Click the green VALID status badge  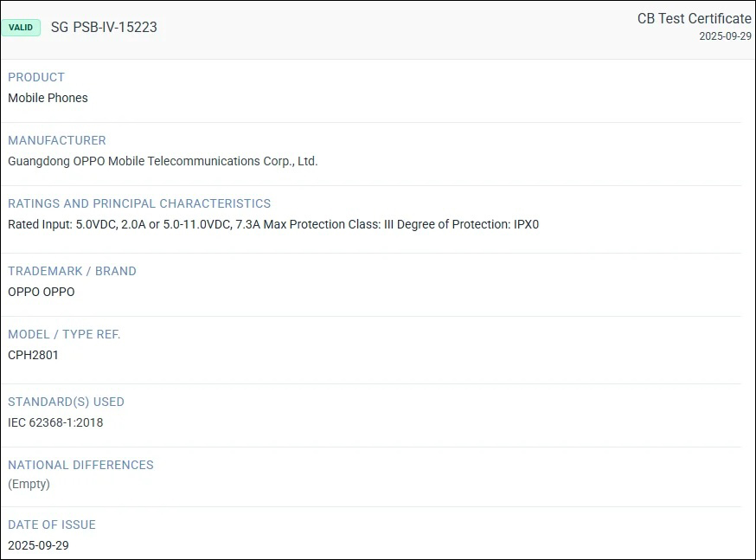[x=21, y=28]
